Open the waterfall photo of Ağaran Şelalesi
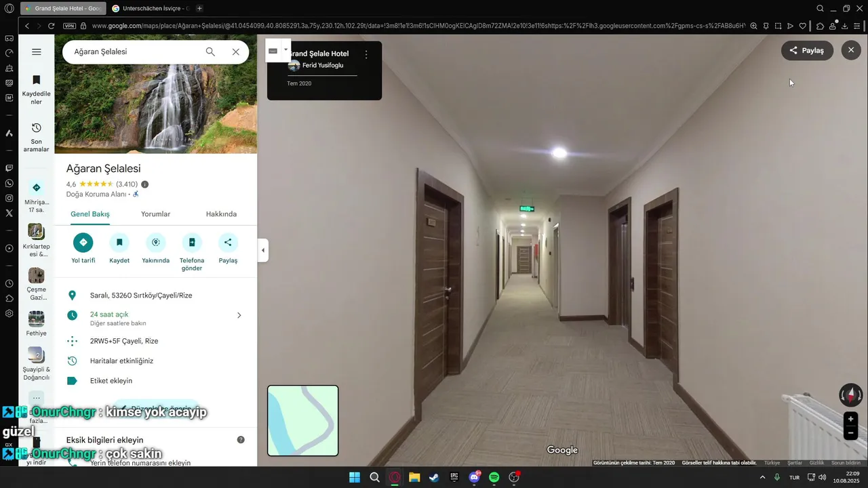868x488 pixels. tap(156, 94)
